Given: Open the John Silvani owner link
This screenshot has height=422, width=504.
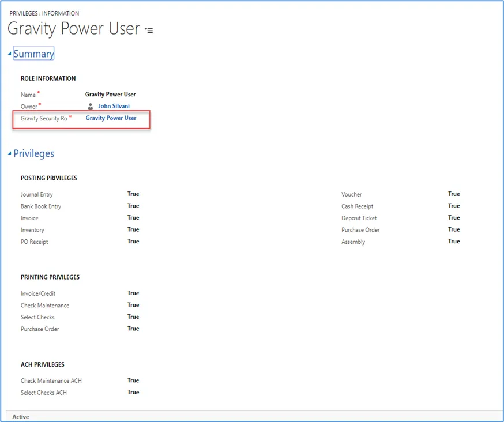Looking at the screenshot, I should (x=114, y=106).
